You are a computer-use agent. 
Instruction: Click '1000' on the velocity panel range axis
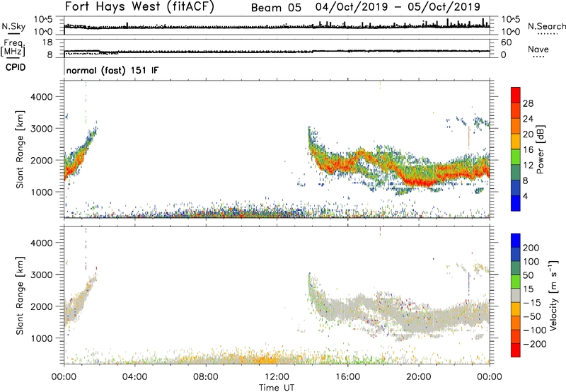[x=41, y=338]
